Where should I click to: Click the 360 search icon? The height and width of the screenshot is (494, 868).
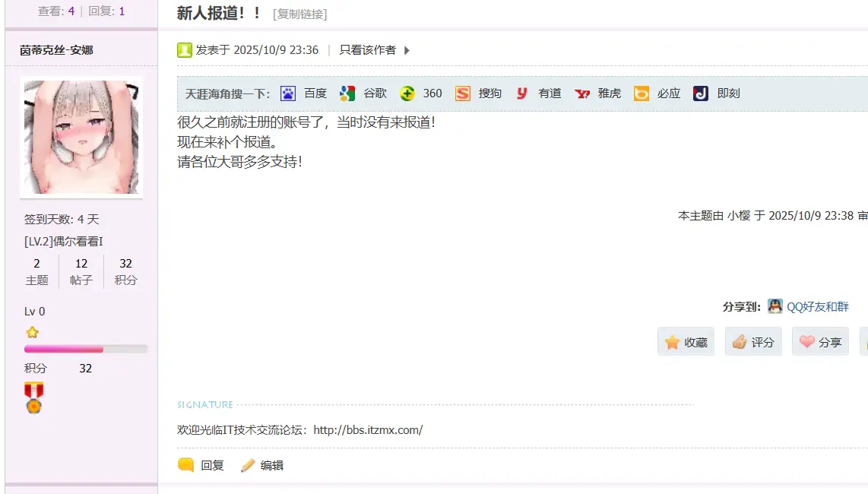point(407,93)
